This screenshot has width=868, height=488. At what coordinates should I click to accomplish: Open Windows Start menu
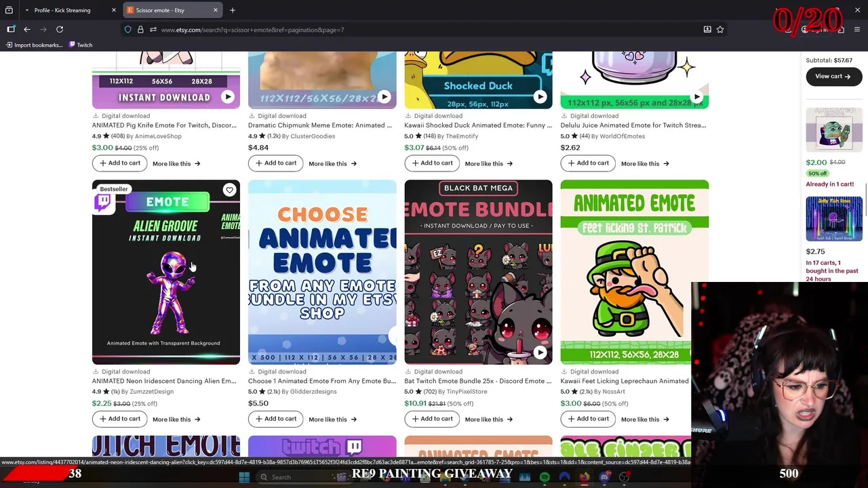click(244, 477)
